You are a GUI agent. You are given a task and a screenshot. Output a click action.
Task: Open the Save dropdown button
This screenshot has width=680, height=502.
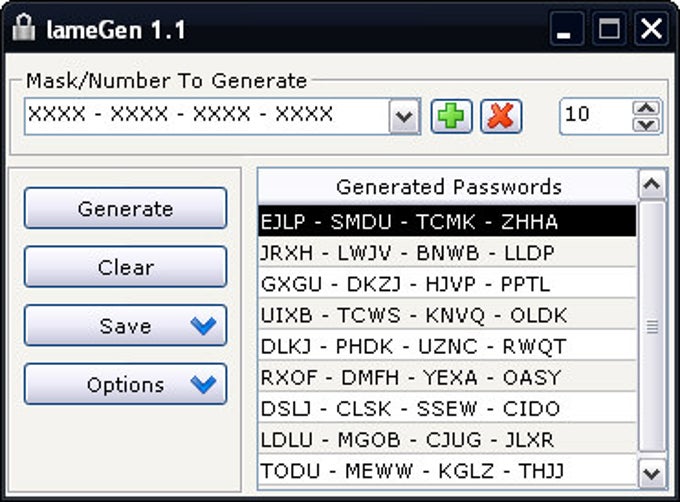click(125, 325)
